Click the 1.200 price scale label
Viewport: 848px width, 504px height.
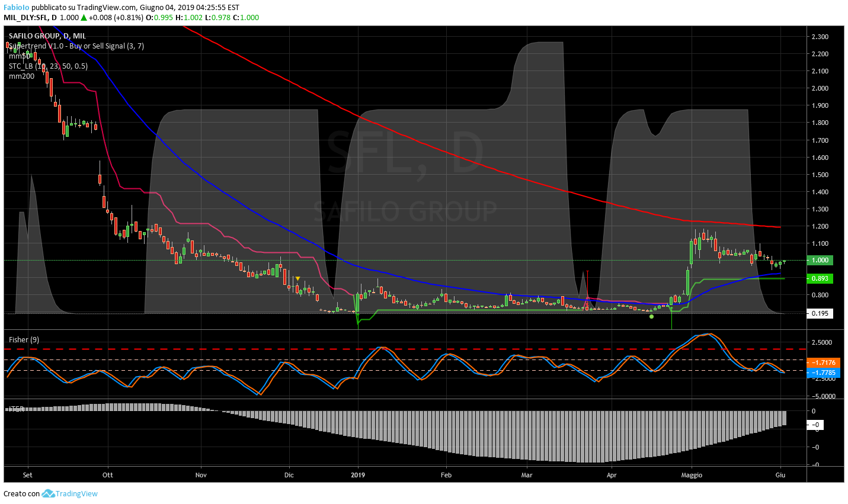[820, 226]
